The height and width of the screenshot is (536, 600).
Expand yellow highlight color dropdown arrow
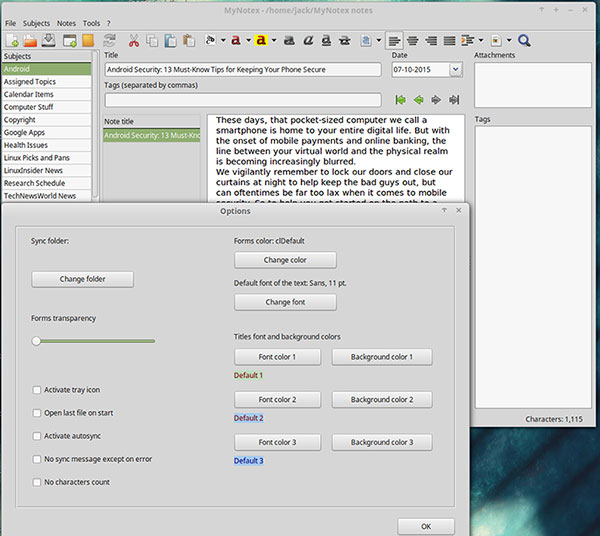tap(274, 40)
